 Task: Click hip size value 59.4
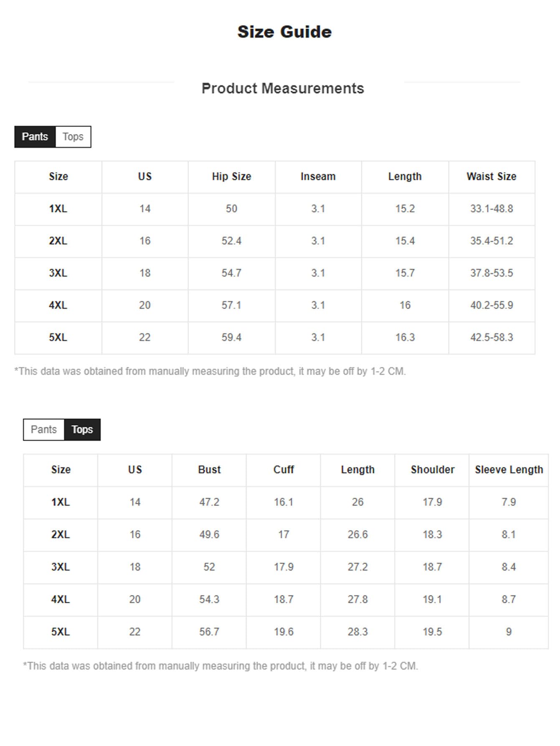(231, 337)
